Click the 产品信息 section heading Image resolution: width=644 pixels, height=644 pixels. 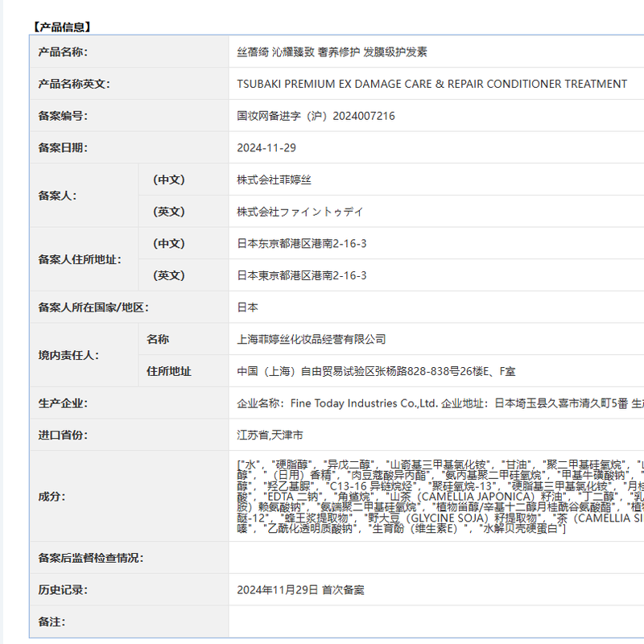[x=62, y=27]
